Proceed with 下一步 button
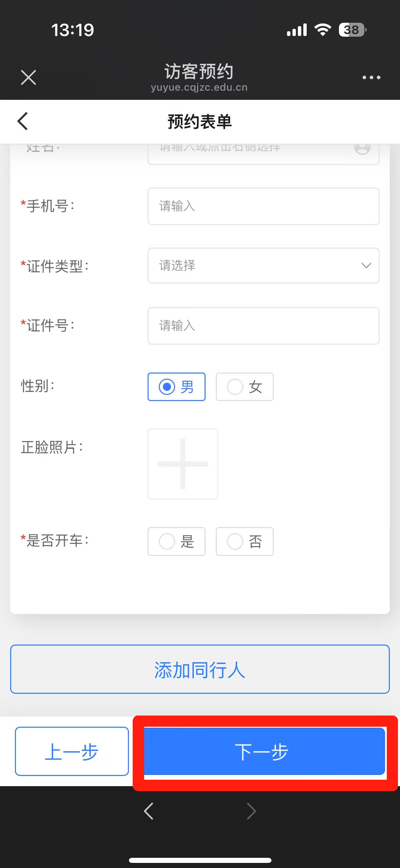The width and height of the screenshot is (400, 868). click(265, 751)
